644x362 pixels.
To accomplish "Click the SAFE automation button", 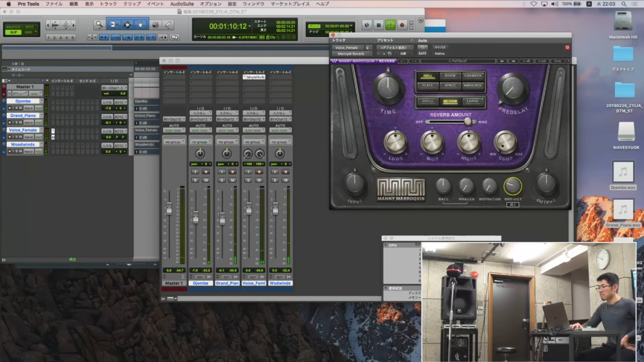I will [422, 53].
